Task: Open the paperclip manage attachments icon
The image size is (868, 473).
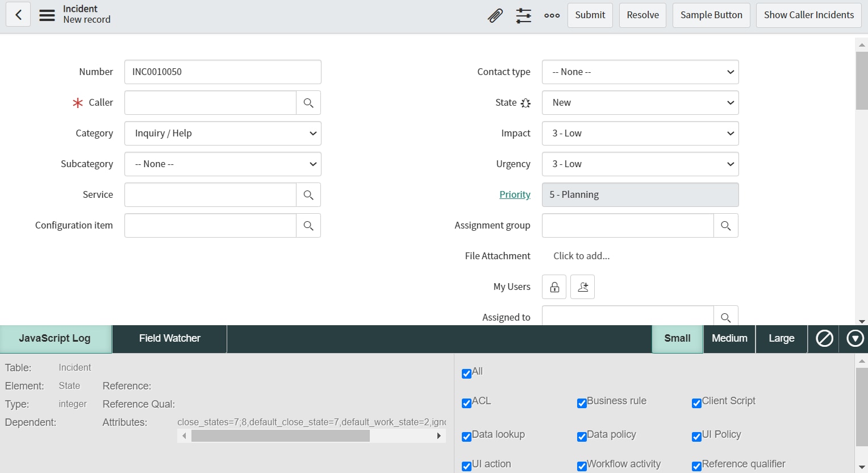Action: tap(495, 15)
